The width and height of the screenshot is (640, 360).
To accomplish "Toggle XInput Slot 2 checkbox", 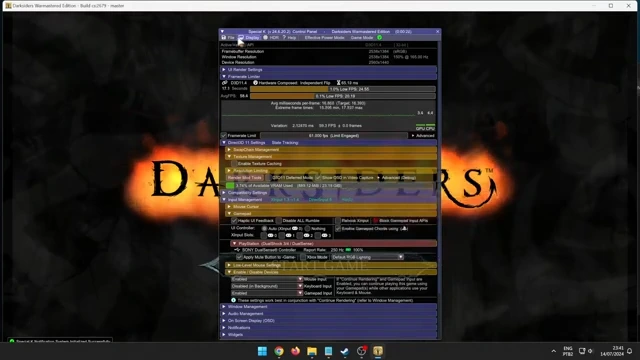I will tap(300, 236).
